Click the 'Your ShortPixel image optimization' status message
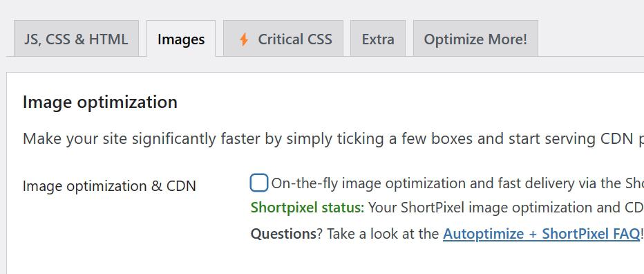The image size is (644, 274). (506, 208)
